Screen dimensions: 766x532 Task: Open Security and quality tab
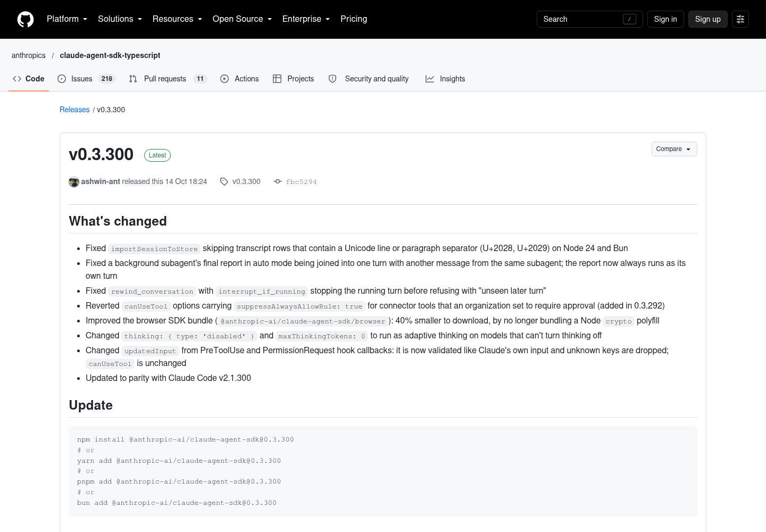(369, 79)
